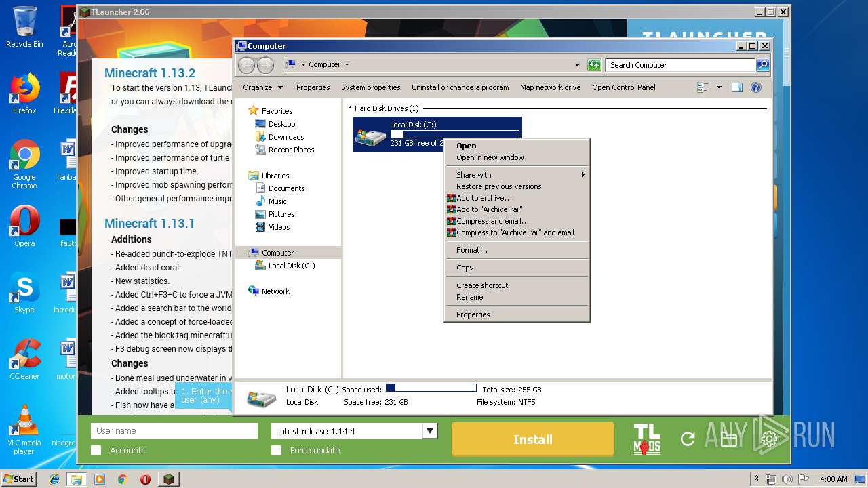This screenshot has height=488, width=868.
Task: Open the Latest release 1.14.4 version dropdown
Action: coord(354,431)
